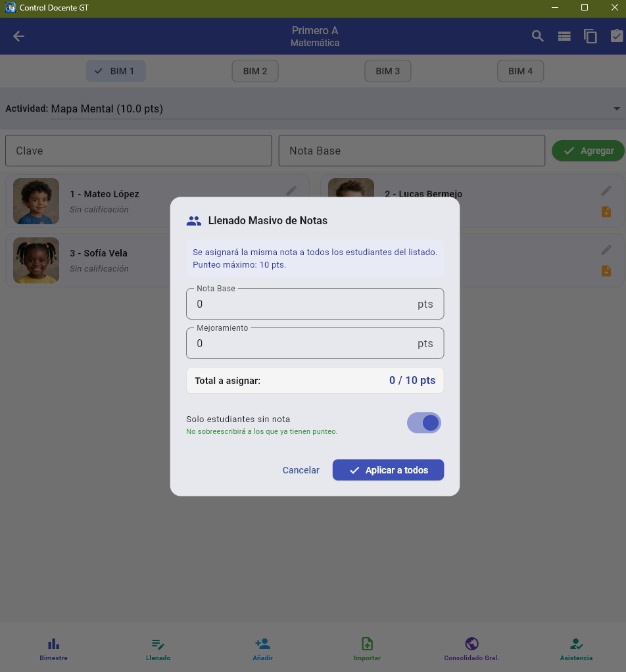The image size is (626, 672).
Task: Toggle Solo estudiantes sin nota switch
Action: [423, 423]
